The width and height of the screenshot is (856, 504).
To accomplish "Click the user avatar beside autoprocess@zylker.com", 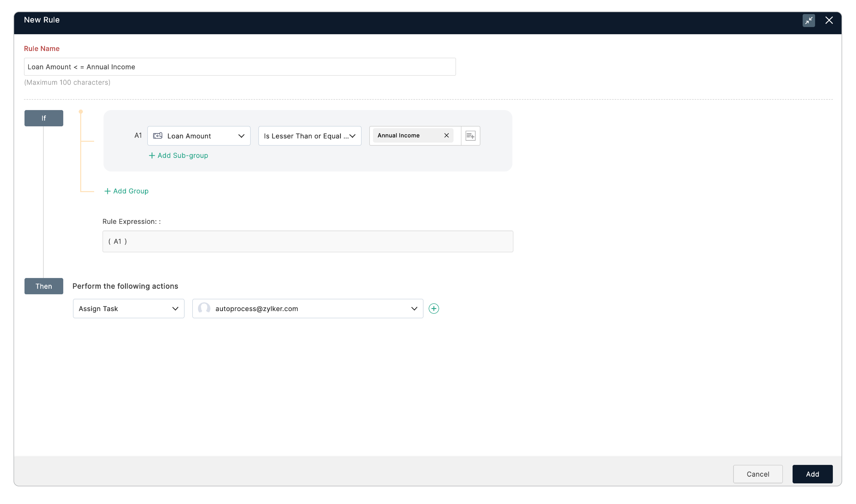I will tap(204, 308).
